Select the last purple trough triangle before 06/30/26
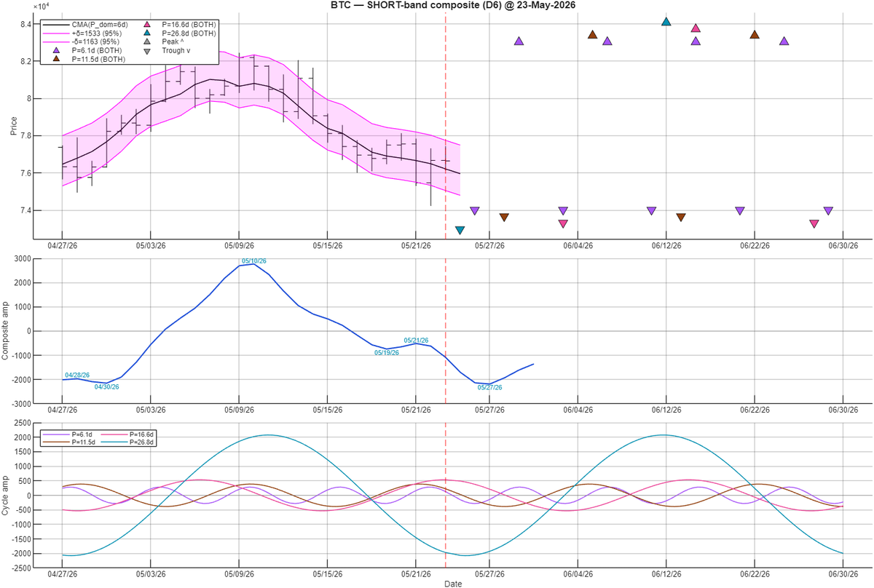 coord(828,210)
